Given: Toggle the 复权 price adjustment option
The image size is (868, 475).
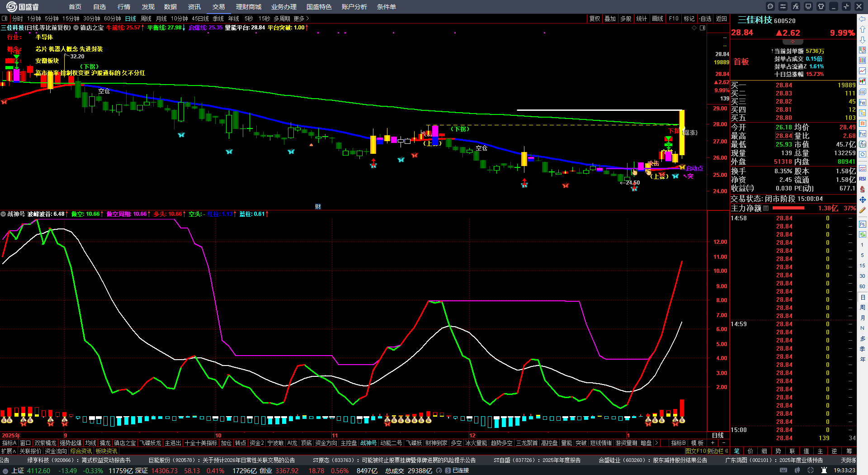Looking at the screenshot, I should click(x=594, y=19).
